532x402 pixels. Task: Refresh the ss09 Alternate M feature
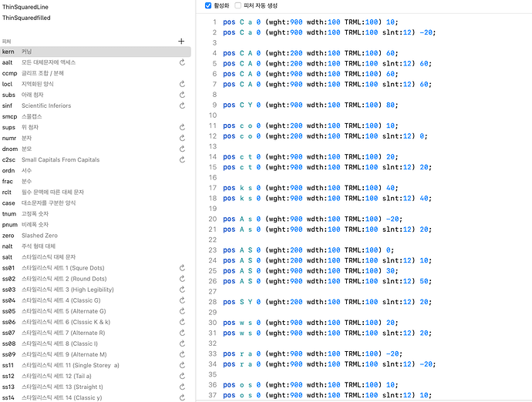(x=182, y=354)
